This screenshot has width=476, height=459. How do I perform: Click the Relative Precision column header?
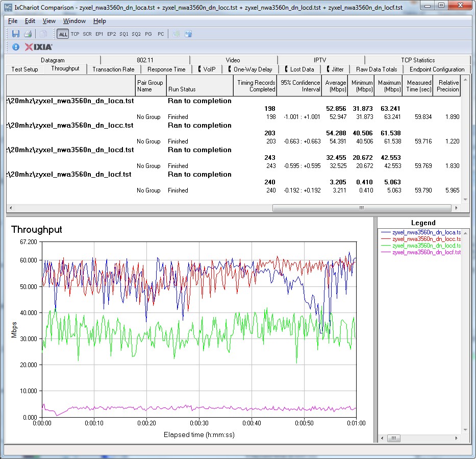click(447, 86)
